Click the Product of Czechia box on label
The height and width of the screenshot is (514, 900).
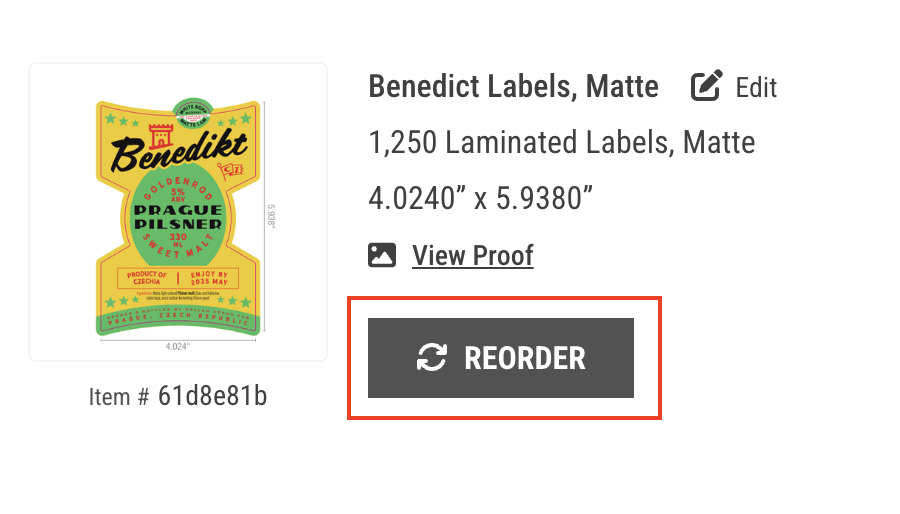pos(147,278)
